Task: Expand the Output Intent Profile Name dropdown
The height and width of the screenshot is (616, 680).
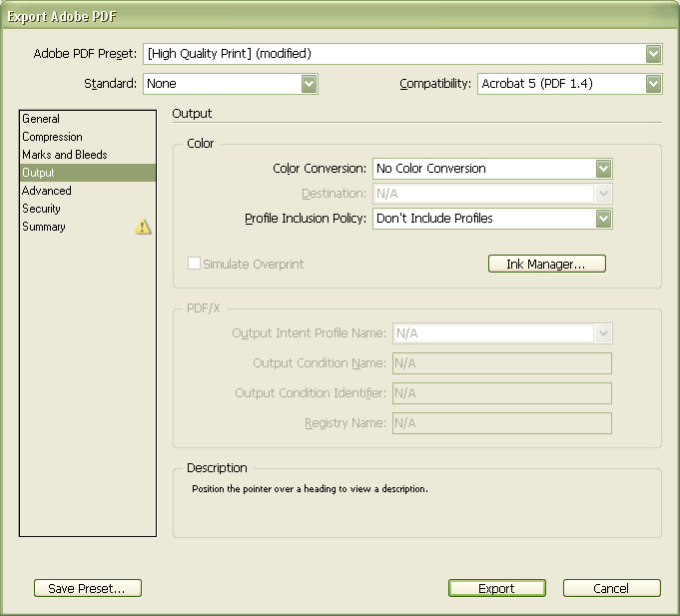Action: pos(603,333)
